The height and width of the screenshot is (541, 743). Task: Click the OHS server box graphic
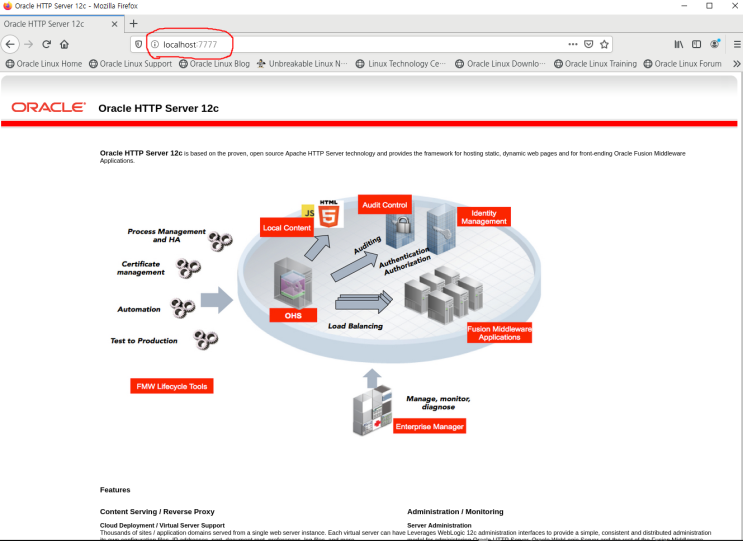tap(293, 283)
